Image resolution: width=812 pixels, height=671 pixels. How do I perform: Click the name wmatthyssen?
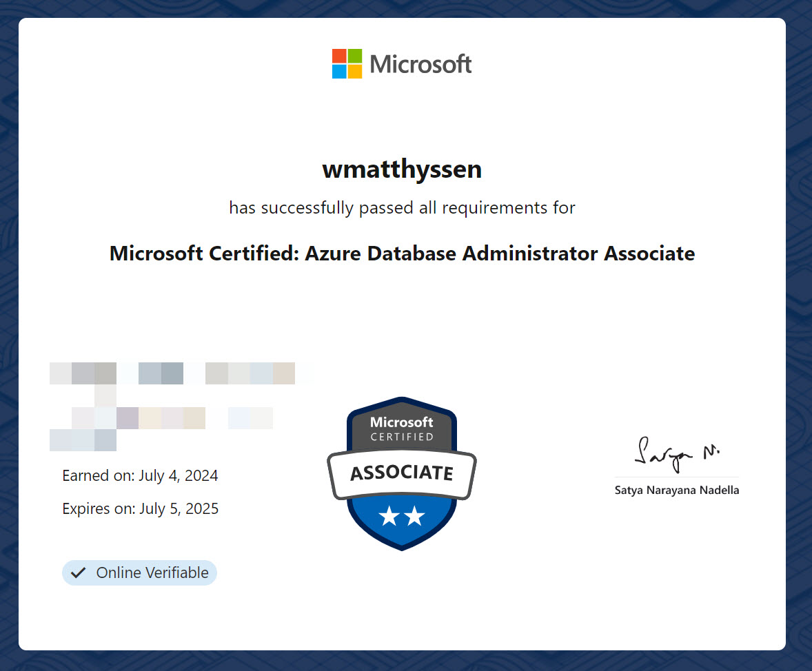(x=403, y=169)
